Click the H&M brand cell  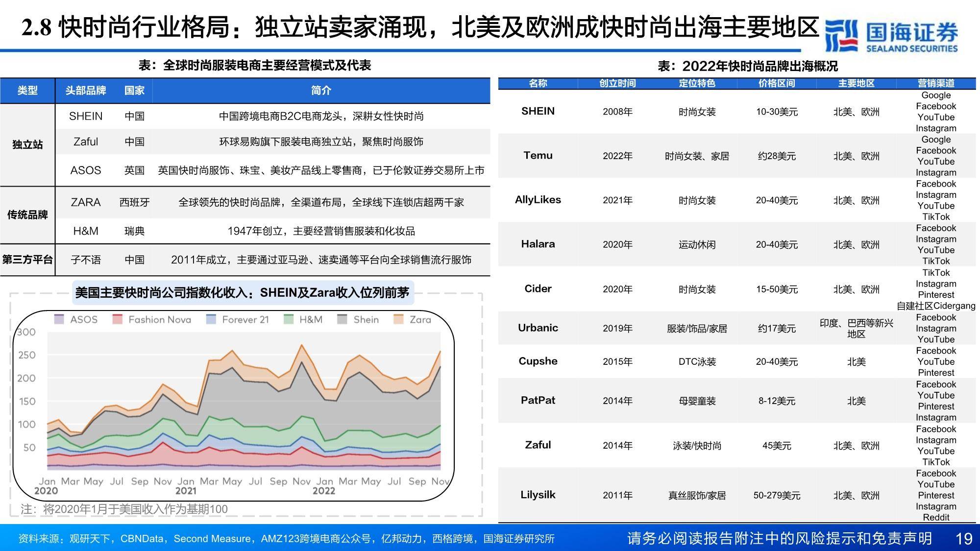coord(86,231)
